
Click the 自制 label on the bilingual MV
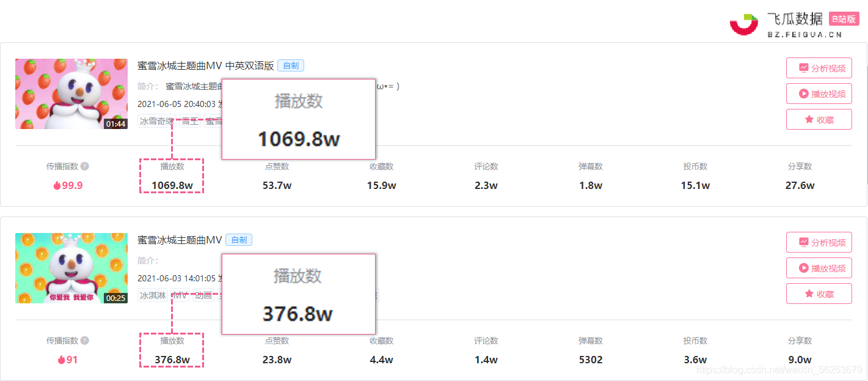(291, 65)
